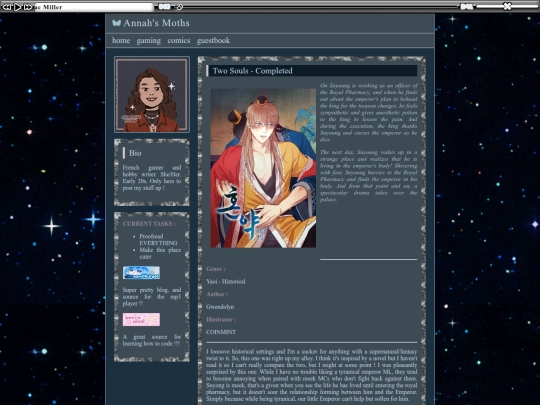Click the avatar portrait image
The width and height of the screenshot is (540, 405).
152,95
